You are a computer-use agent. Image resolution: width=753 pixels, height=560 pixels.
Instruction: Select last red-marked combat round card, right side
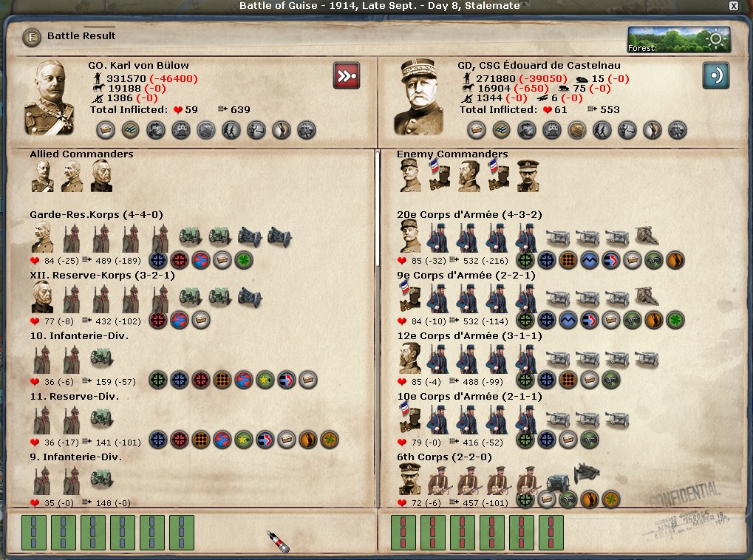tap(551, 532)
